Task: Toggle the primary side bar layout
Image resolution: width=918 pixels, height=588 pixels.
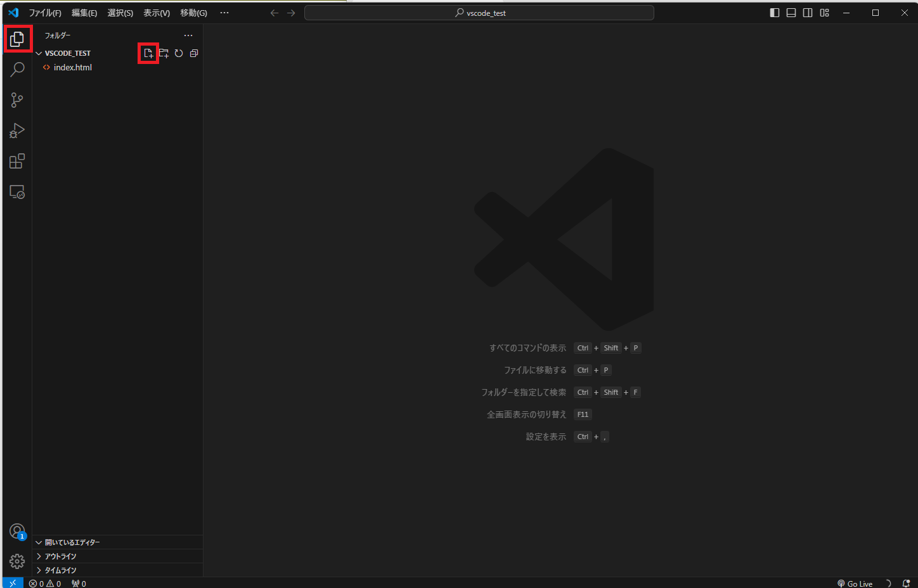Action: point(775,13)
